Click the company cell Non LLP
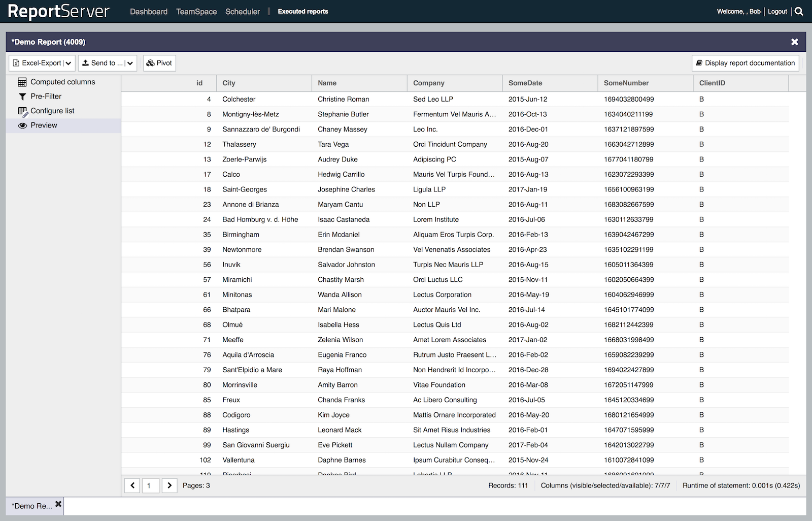Screen dimensions: 812x521 pyautogui.click(x=426, y=204)
